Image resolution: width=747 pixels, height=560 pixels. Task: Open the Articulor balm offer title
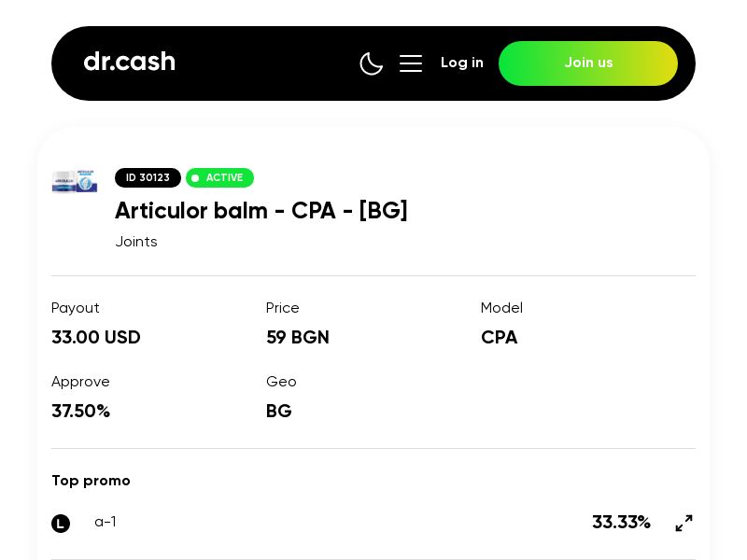point(261,211)
